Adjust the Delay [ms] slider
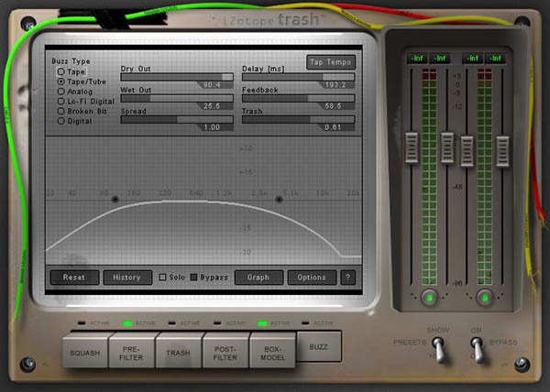The width and height of the screenshot is (550, 392). click(x=299, y=77)
